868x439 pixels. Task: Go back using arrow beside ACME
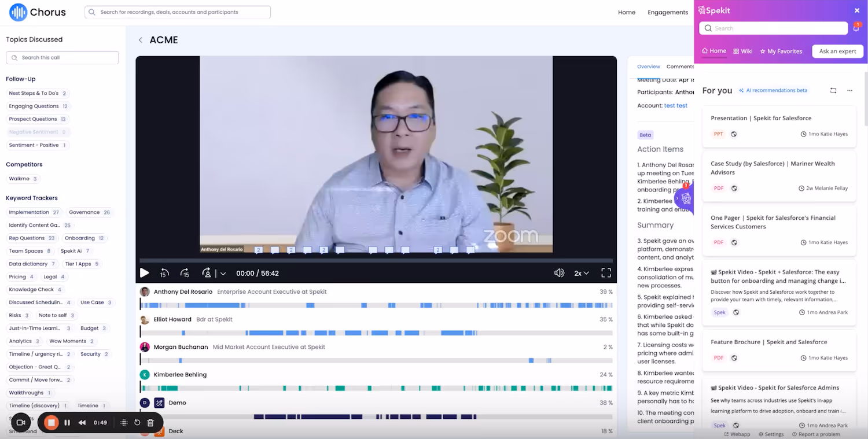point(140,40)
